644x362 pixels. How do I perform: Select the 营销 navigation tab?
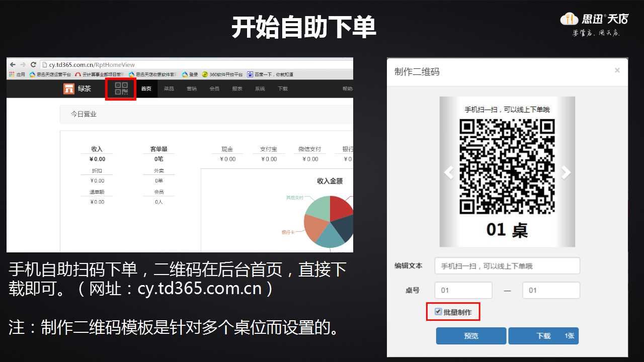[x=192, y=89]
